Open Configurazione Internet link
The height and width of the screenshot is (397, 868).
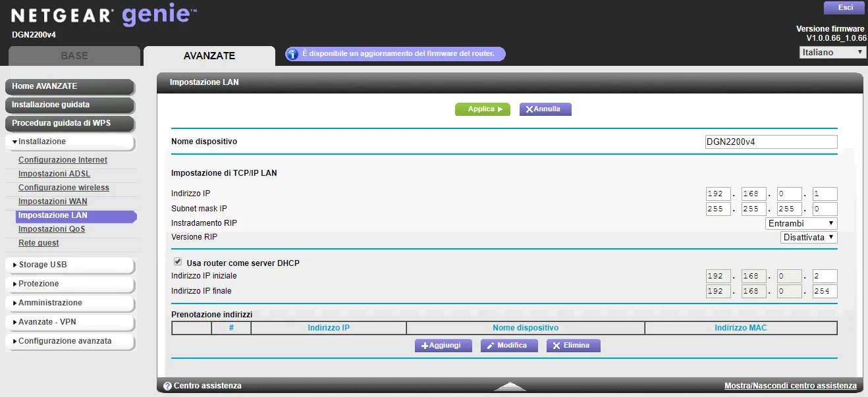tap(63, 160)
